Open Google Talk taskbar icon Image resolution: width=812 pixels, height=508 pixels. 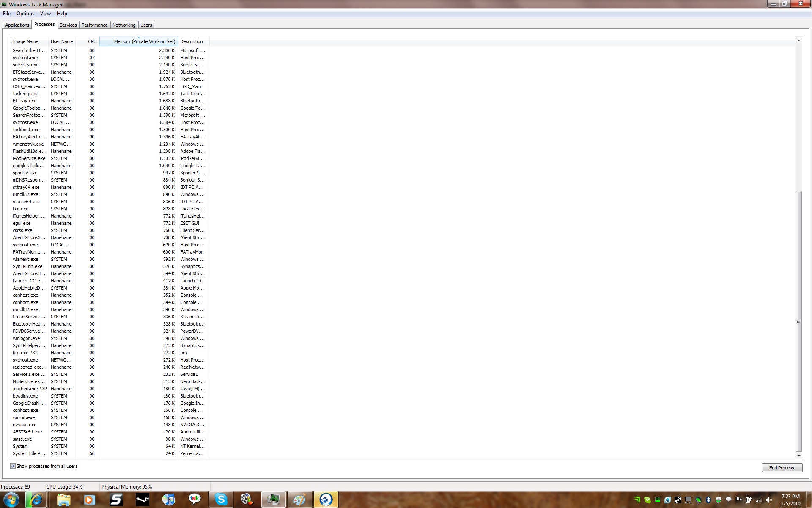(195, 500)
